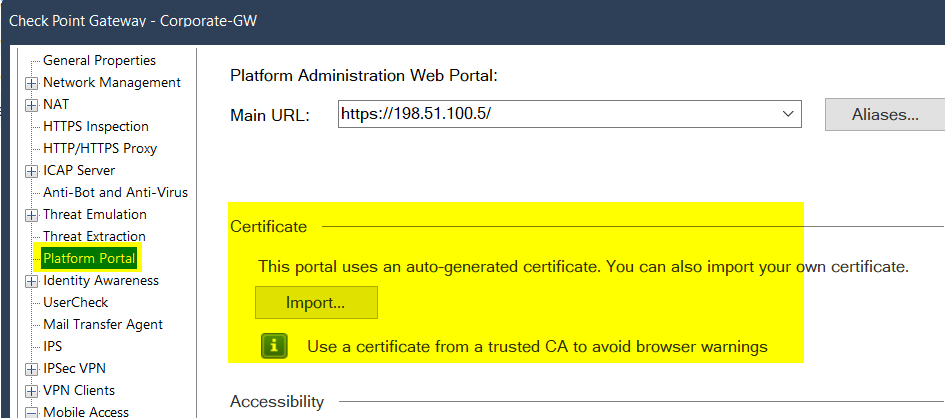Image resolution: width=945 pixels, height=418 pixels.
Task: Select ICAP Server tree item
Action: [79, 170]
